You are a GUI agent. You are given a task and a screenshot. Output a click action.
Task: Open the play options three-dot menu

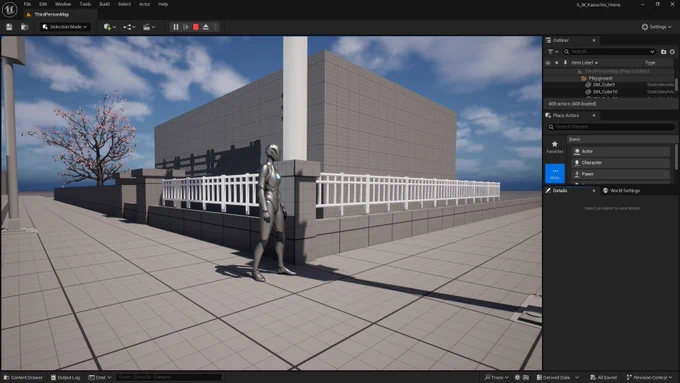pyautogui.click(x=216, y=27)
